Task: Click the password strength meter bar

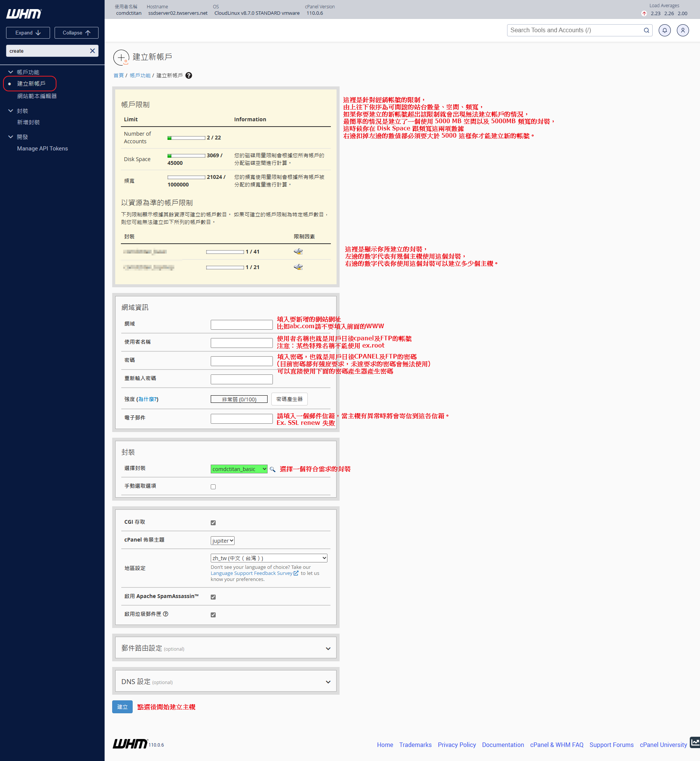Action: [x=239, y=399]
